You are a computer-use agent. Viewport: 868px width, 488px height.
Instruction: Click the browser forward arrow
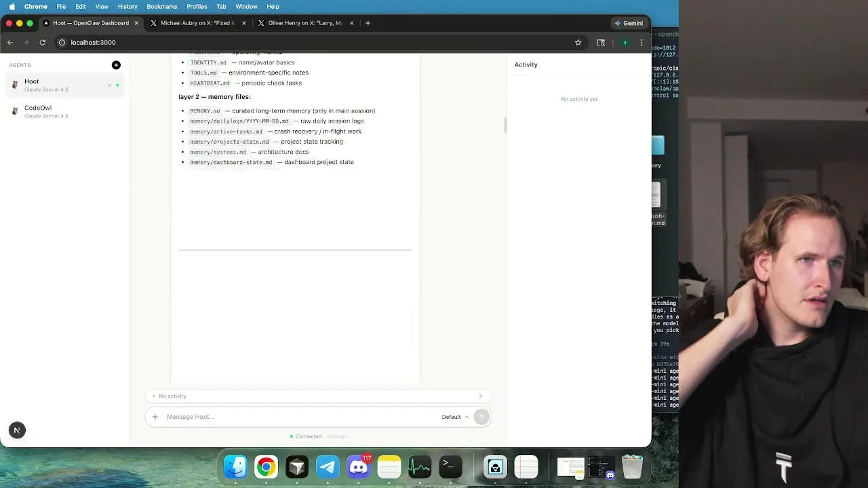coord(26,42)
